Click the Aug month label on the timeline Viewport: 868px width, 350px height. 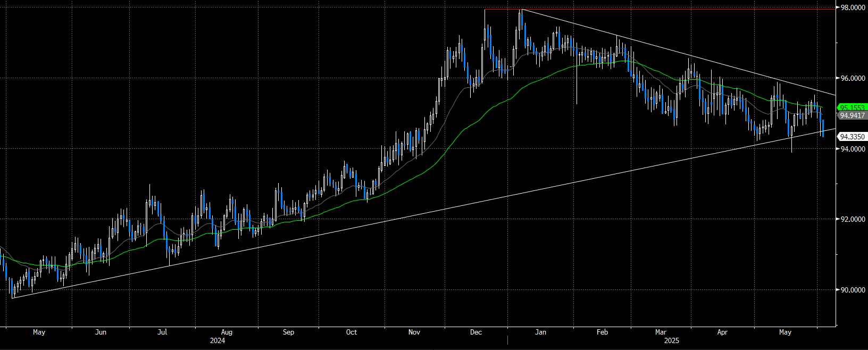(x=227, y=332)
